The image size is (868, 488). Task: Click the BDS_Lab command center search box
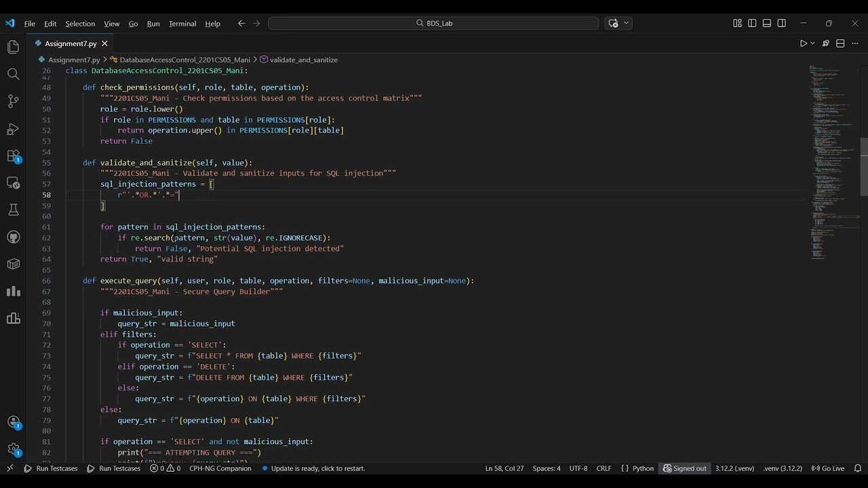[x=433, y=23]
